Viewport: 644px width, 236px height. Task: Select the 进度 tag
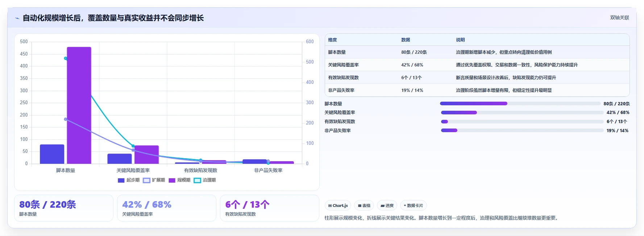coord(387,206)
